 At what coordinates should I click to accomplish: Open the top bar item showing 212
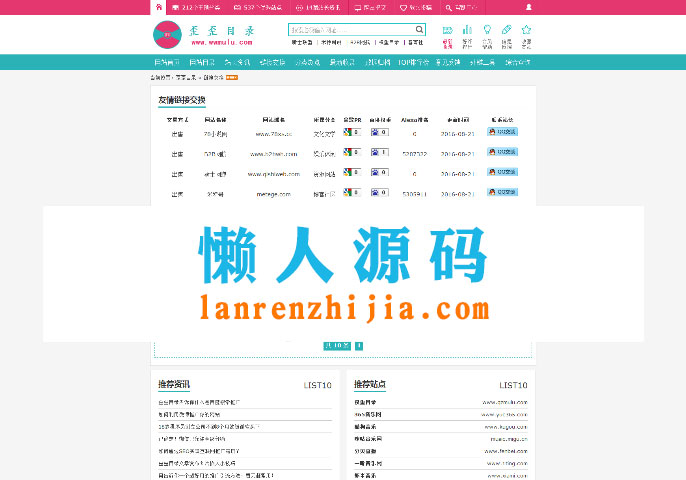click(x=196, y=7)
